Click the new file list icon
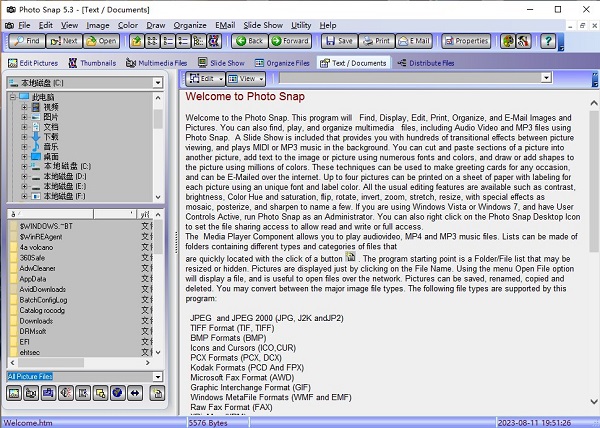 tap(157, 393)
